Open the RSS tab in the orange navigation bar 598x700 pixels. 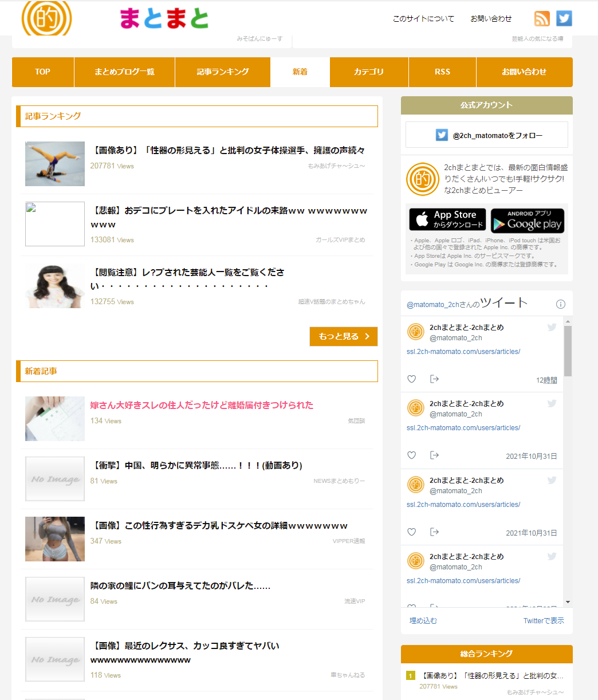(442, 72)
